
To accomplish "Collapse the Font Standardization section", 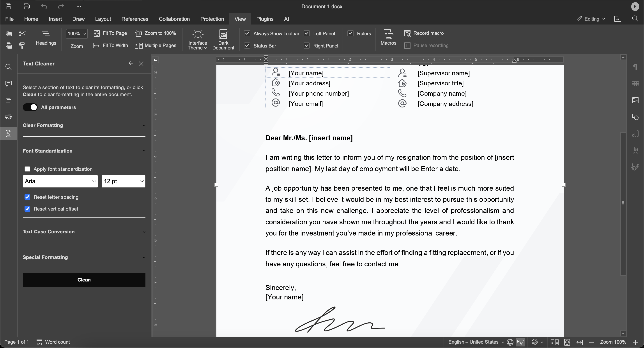I will tap(144, 151).
